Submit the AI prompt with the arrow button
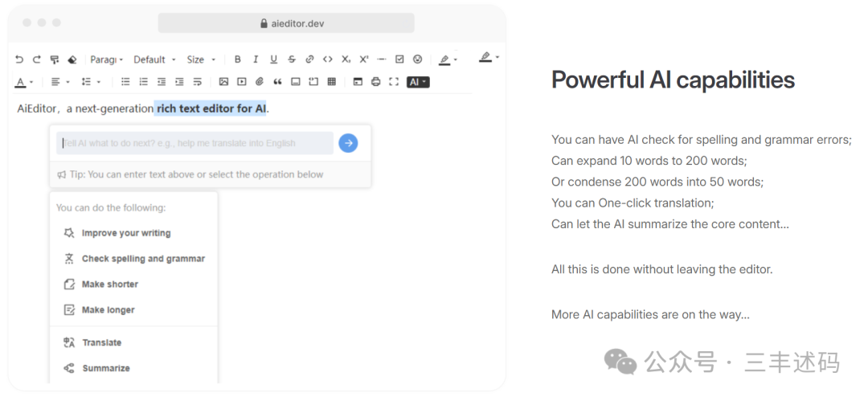This screenshot has height=397, width=868. [x=348, y=143]
